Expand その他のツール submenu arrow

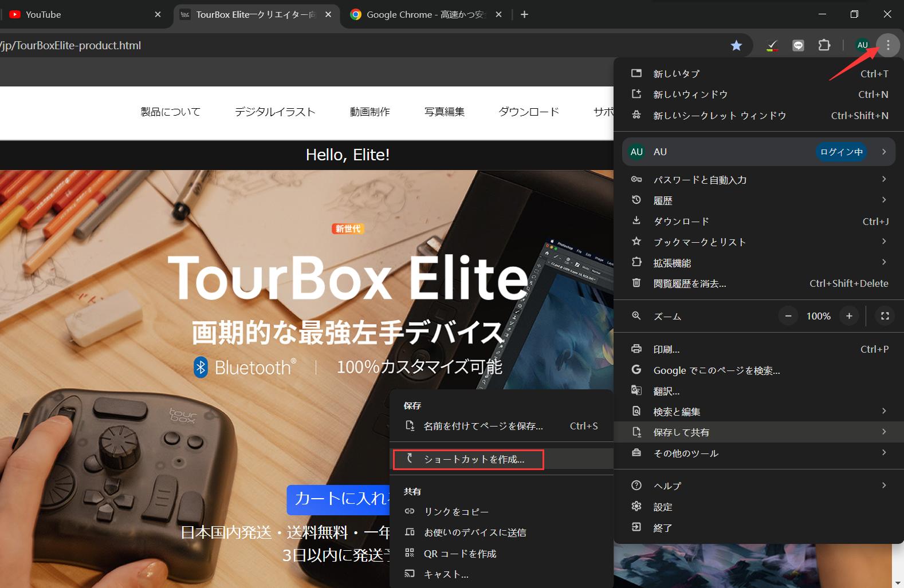coord(884,453)
